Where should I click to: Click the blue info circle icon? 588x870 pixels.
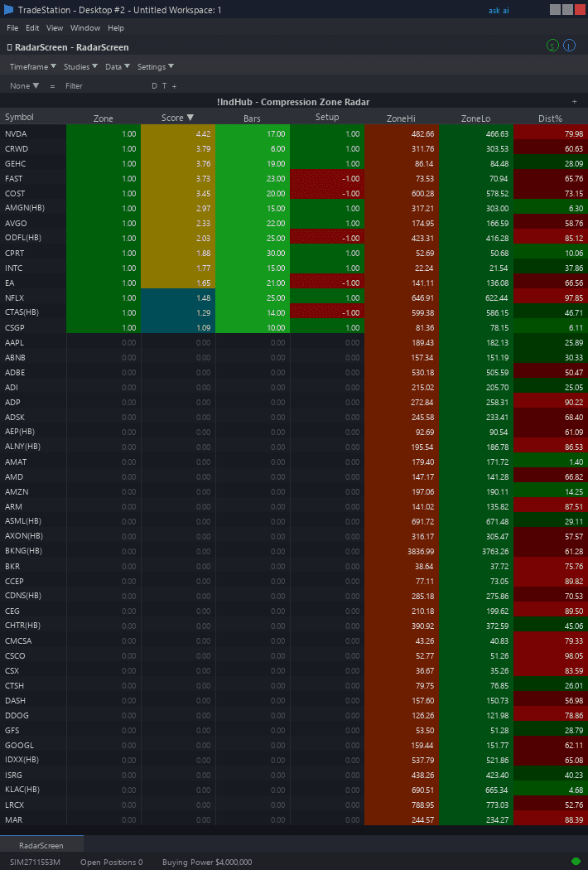coord(569,46)
